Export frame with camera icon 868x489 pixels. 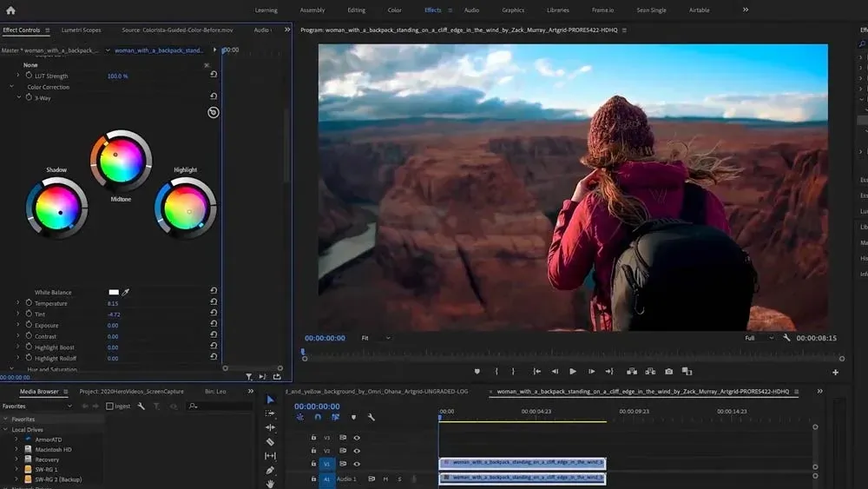pyautogui.click(x=668, y=372)
